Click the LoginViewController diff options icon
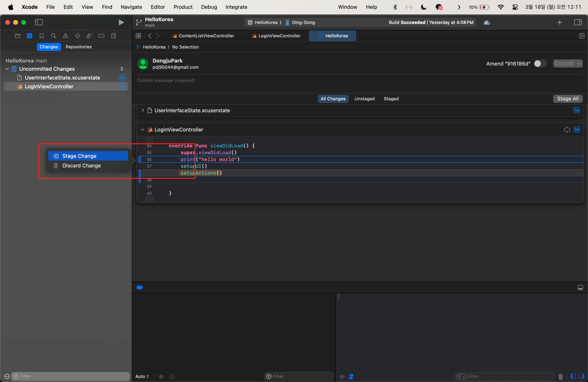 pos(567,129)
